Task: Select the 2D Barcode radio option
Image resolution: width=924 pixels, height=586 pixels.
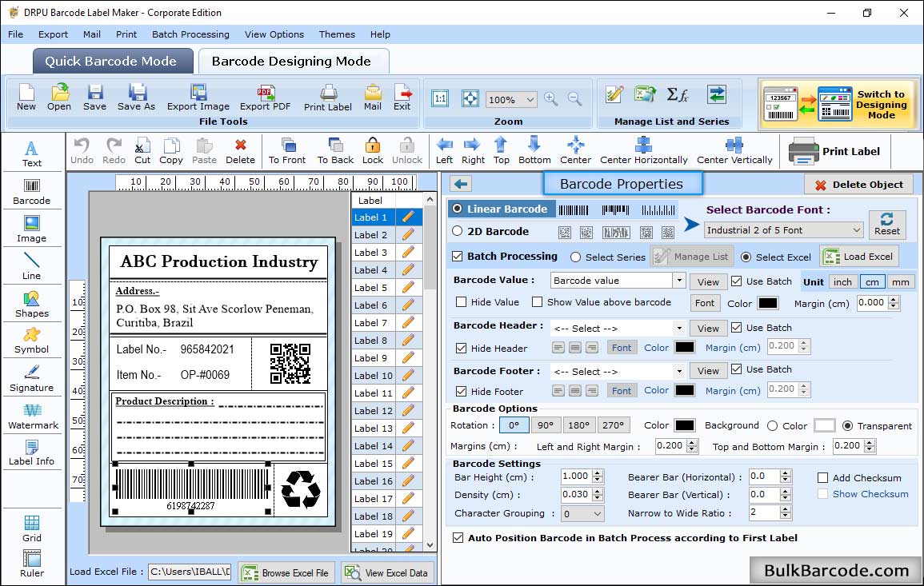Action: click(458, 231)
